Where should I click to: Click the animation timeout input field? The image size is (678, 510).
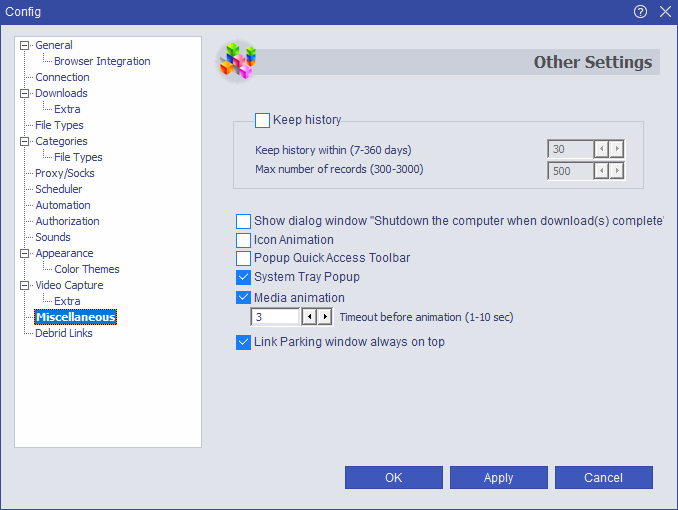[275, 317]
